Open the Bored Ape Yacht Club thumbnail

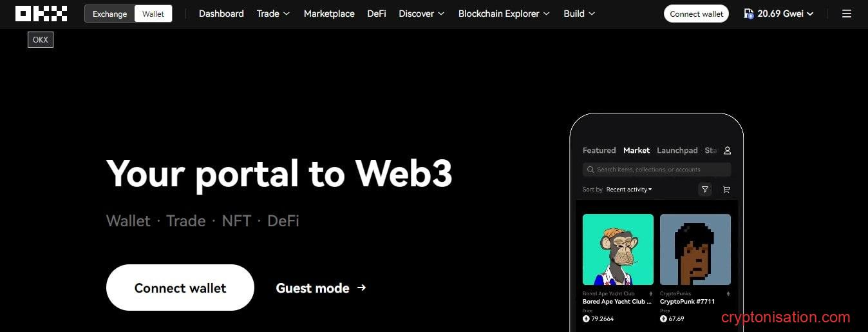pos(618,249)
